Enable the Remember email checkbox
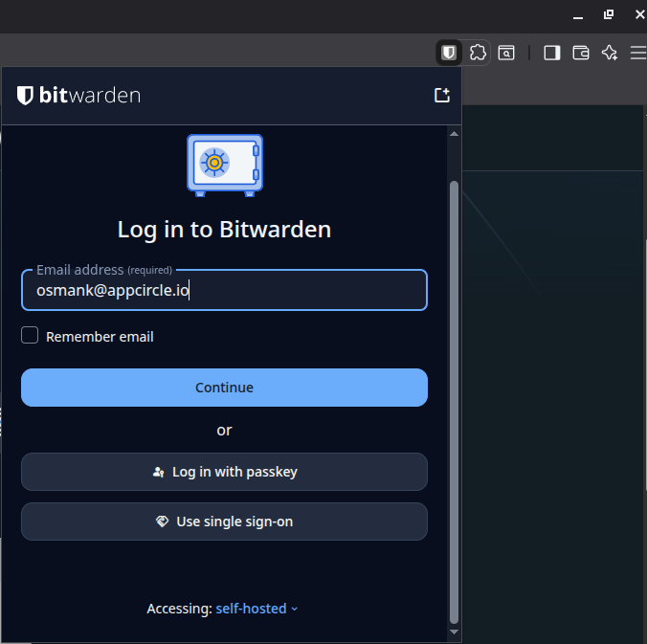Image resolution: width=647 pixels, height=644 pixels. tap(30, 336)
